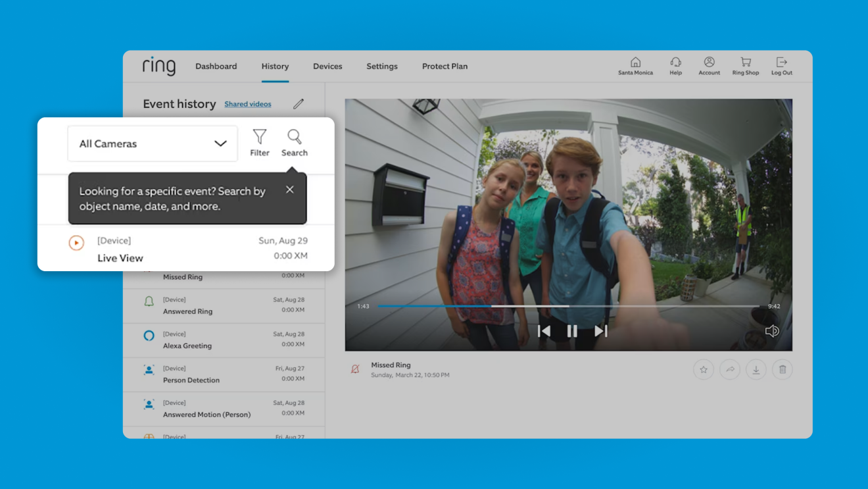The height and width of the screenshot is (489, 868).
Task: Dismiss the search tooltip with X
Action: click(290, 190)
